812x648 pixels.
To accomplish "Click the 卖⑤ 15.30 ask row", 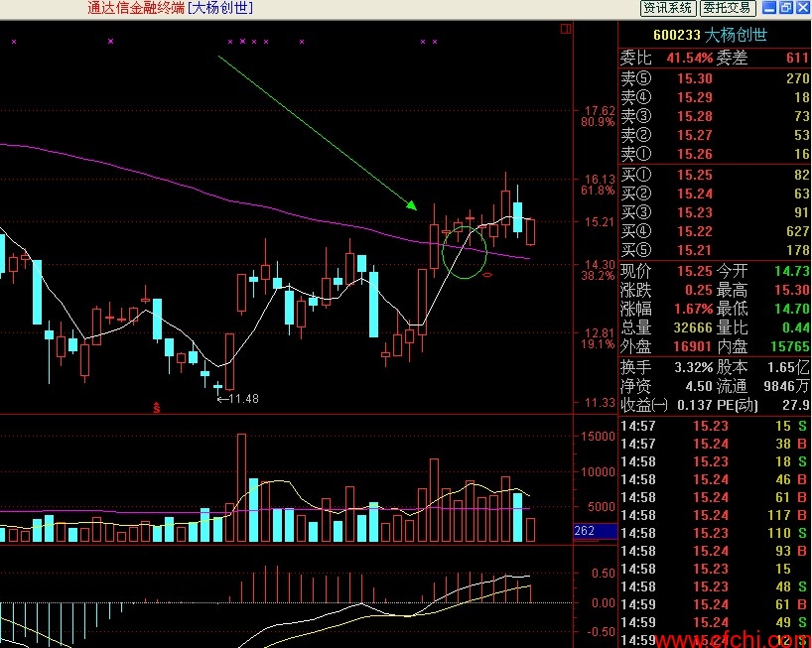I will (715, 78).
